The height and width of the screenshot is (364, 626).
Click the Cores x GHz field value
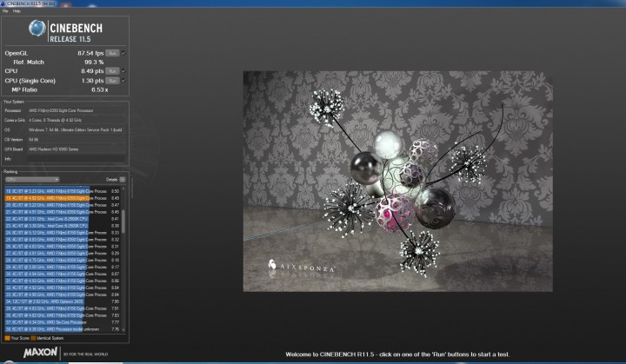pyautogui.click(x=77, y=120)
